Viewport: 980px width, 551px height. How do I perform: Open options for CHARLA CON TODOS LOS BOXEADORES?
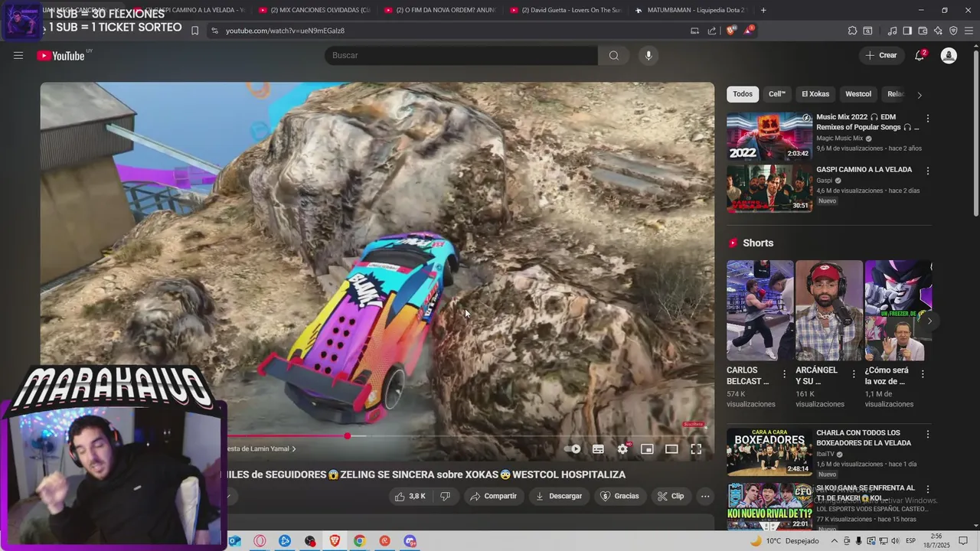pyautogui.click(x=928, y=434)
